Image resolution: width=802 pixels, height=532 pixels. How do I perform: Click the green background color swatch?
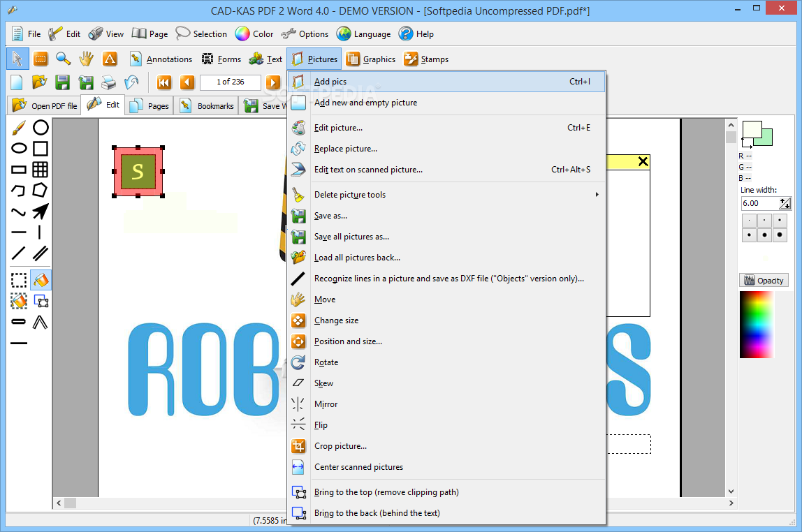[766, 138]
